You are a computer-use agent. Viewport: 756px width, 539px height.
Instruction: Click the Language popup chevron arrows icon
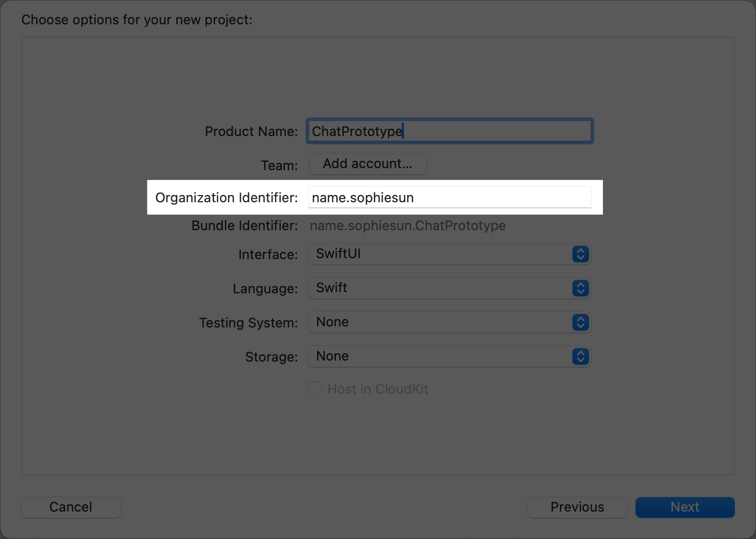(x=580, y=288)
